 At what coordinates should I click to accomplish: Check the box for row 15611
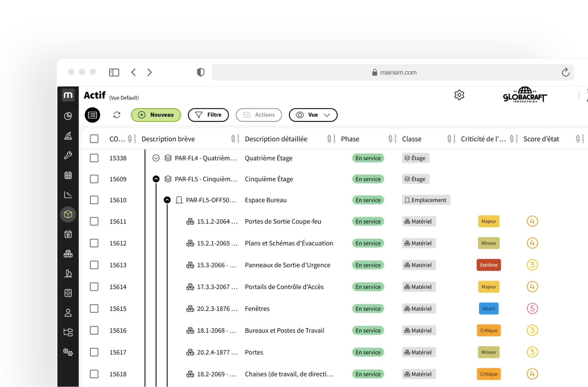tap(94, 221)
